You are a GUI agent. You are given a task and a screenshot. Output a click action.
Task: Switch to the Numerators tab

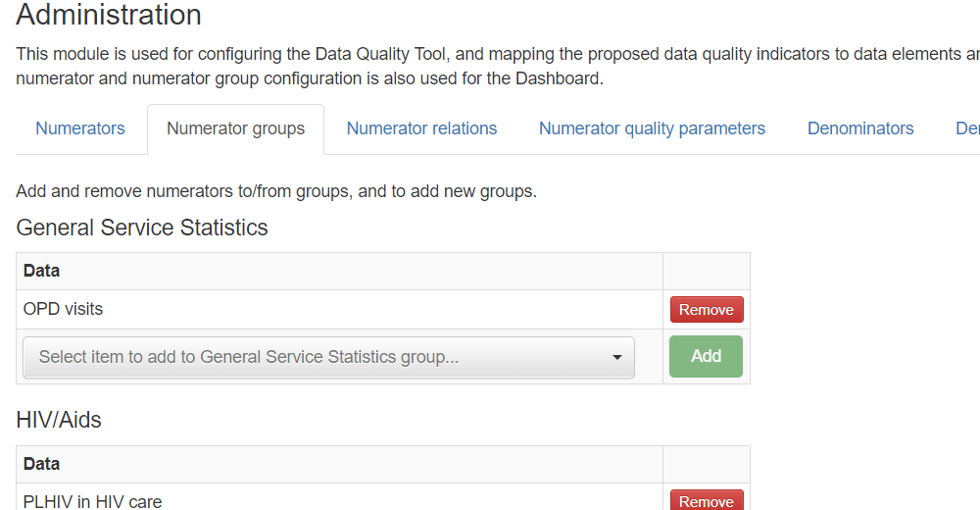point(80,128)
